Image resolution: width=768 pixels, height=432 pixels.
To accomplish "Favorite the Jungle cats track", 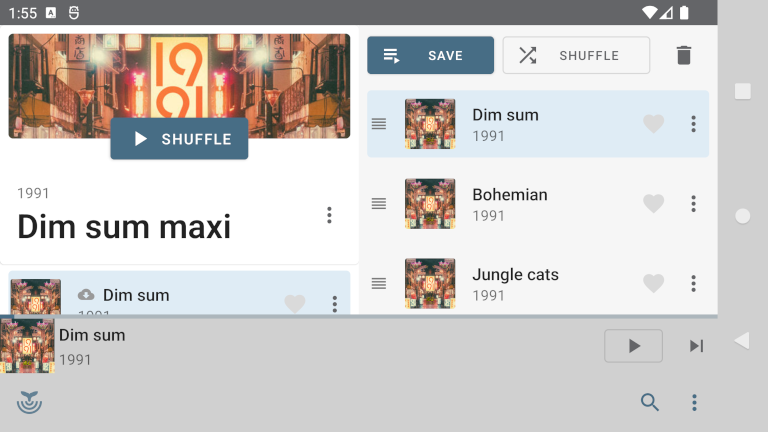I will tap(653, 283).
